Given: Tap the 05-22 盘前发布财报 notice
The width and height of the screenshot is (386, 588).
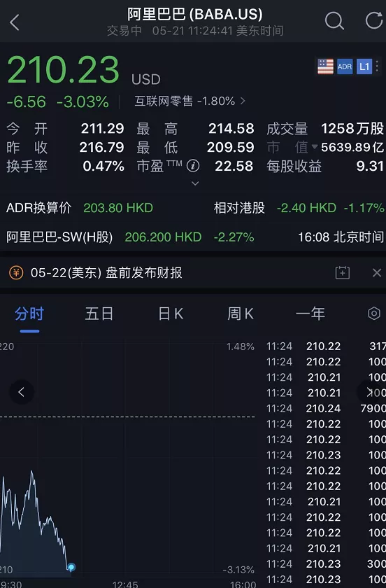Looking at the screenshot, I should pos(106,272).
